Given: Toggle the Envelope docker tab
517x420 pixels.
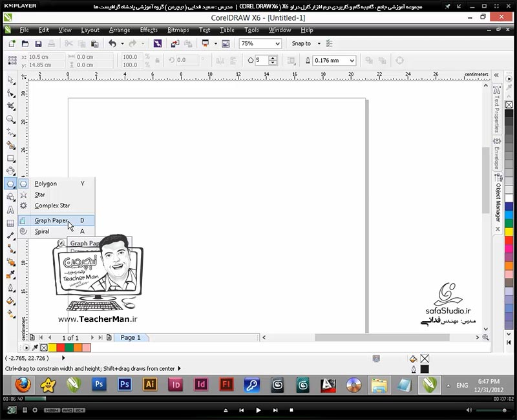Looking at the screenshot, I should [497, 154].
